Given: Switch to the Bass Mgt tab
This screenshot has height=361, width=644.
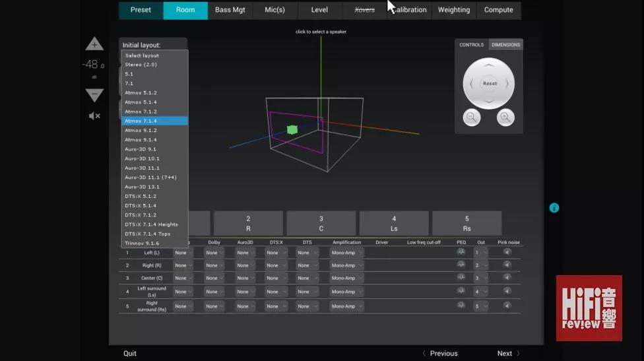Looking at the screenshot, I should pyautogui.click(x=230, y=10).
